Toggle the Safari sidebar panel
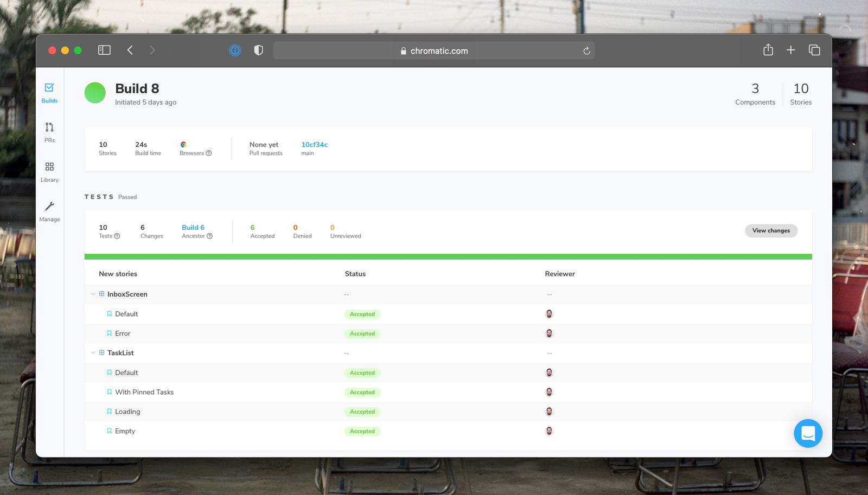The height and width of the screenshot is (495, 868). tap(104, 50)
